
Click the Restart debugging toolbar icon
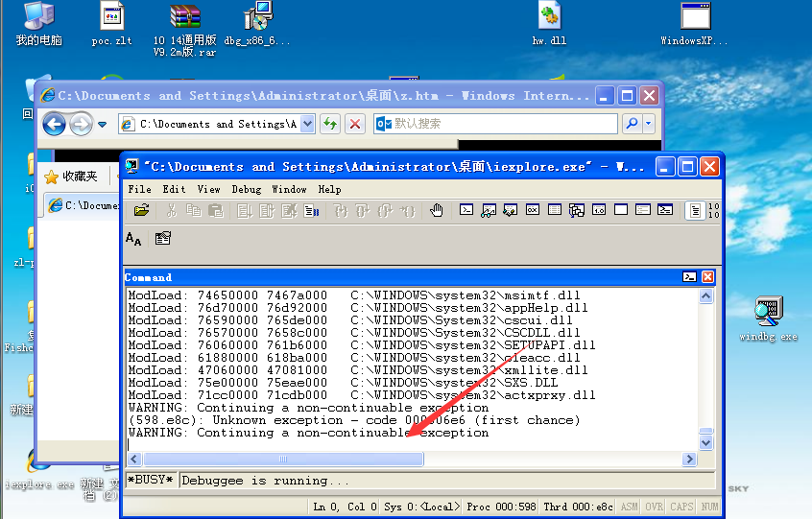267,211
